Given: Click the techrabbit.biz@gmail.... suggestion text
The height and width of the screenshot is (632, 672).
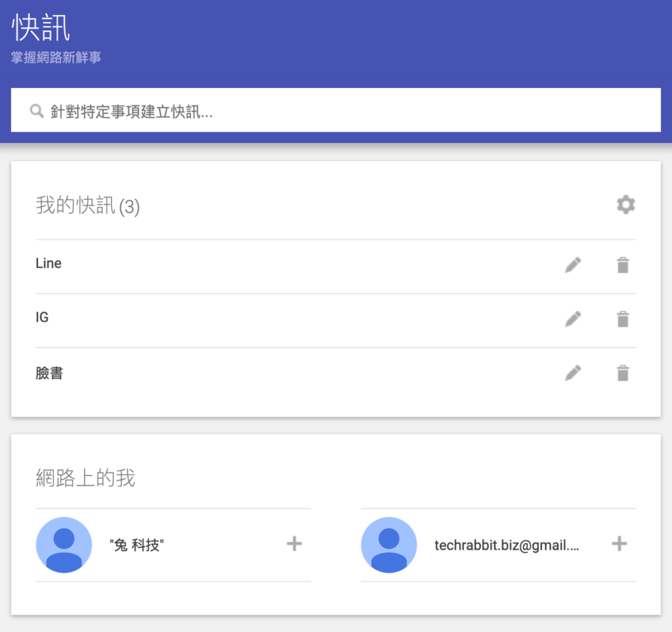Looking at the screenshot, I should pyautogui.click(x=507, y=545).
